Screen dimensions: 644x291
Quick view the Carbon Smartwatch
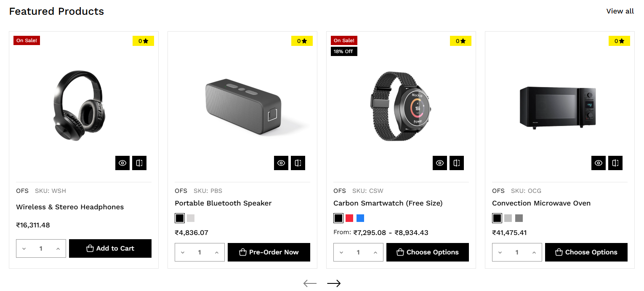(440, 163)
